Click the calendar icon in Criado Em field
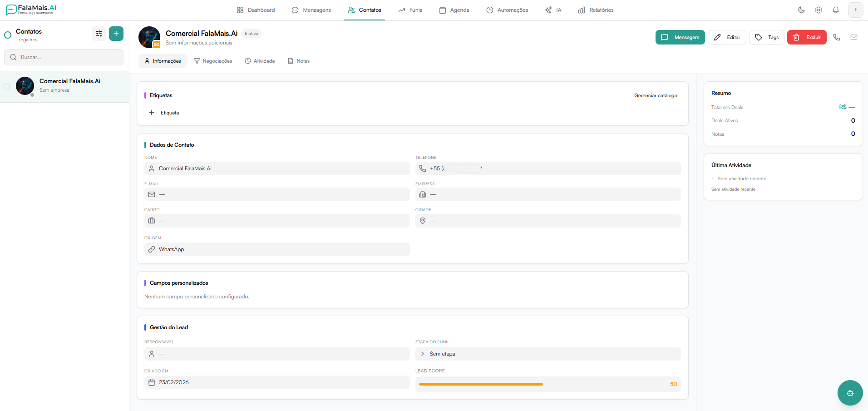868x411 pixels. (x=152, y=382)
